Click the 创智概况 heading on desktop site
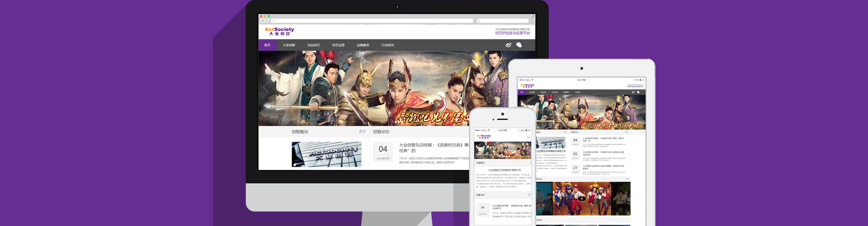 point(300,132)
